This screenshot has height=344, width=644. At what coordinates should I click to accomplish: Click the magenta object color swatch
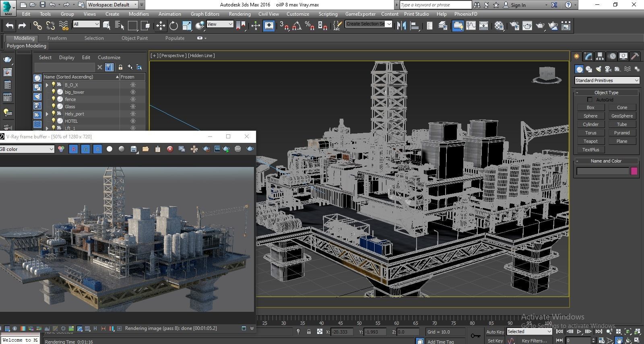(x=634, y=171)
